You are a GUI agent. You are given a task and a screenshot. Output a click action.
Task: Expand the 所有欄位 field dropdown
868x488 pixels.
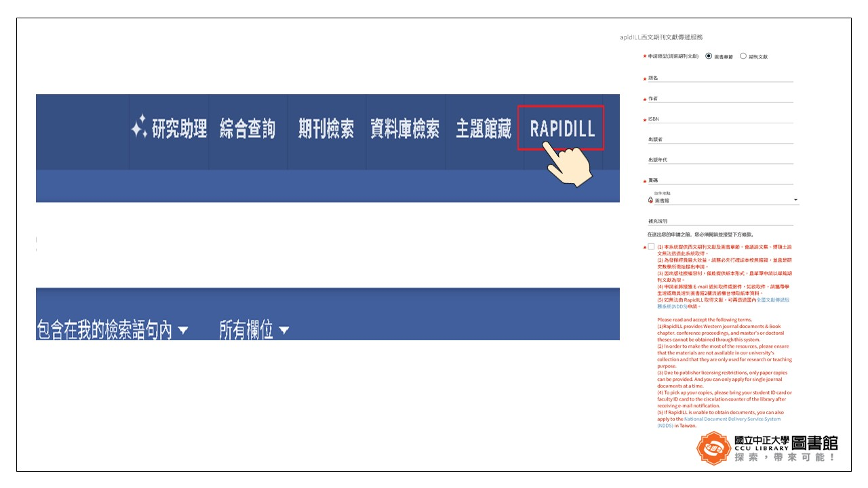[x=254, y=330]
